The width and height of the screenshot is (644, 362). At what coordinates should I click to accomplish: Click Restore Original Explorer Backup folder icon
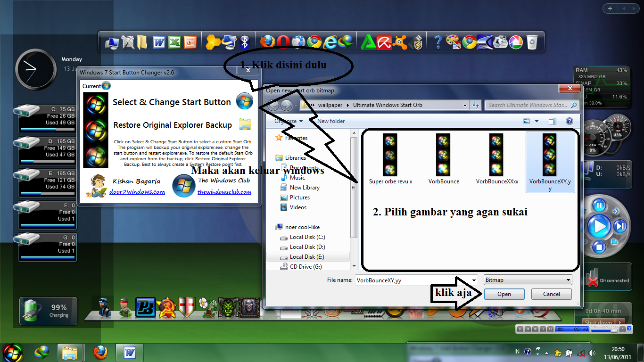click(245, 124)
